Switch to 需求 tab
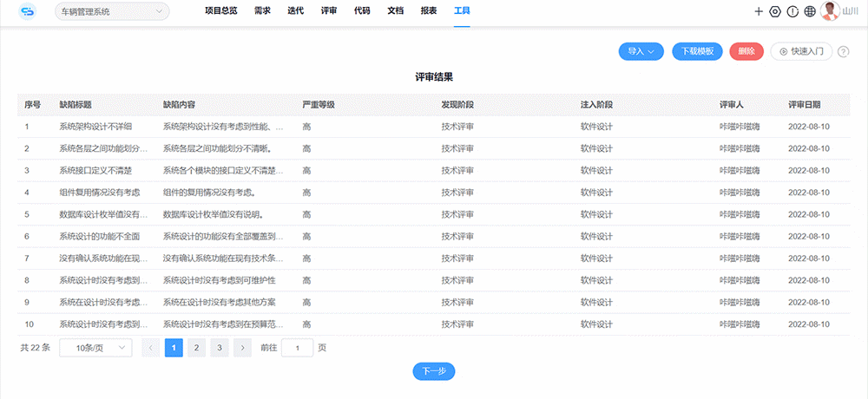868x399 pixels. point(262,10)
